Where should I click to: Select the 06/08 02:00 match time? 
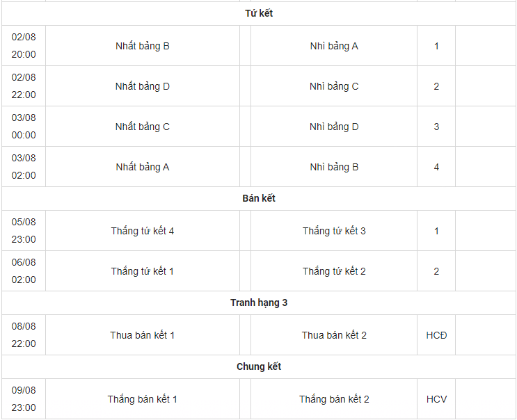click(x=24, y=271)
